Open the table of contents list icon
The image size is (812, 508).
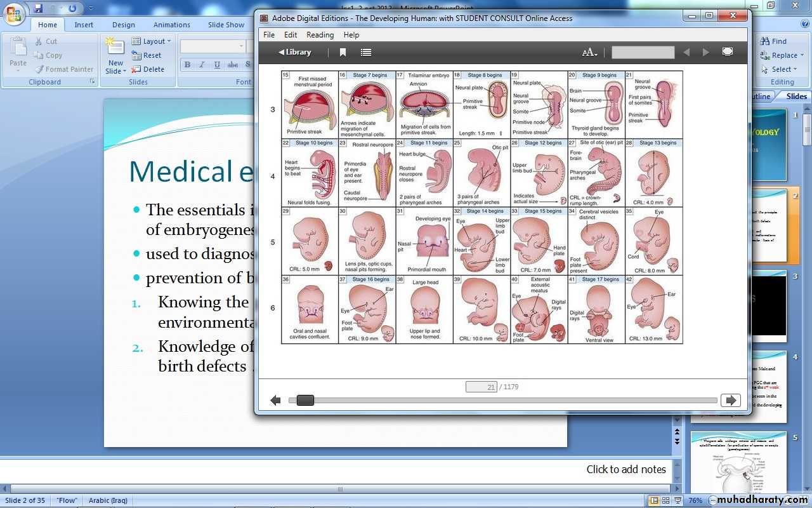(x=366, y=53)
